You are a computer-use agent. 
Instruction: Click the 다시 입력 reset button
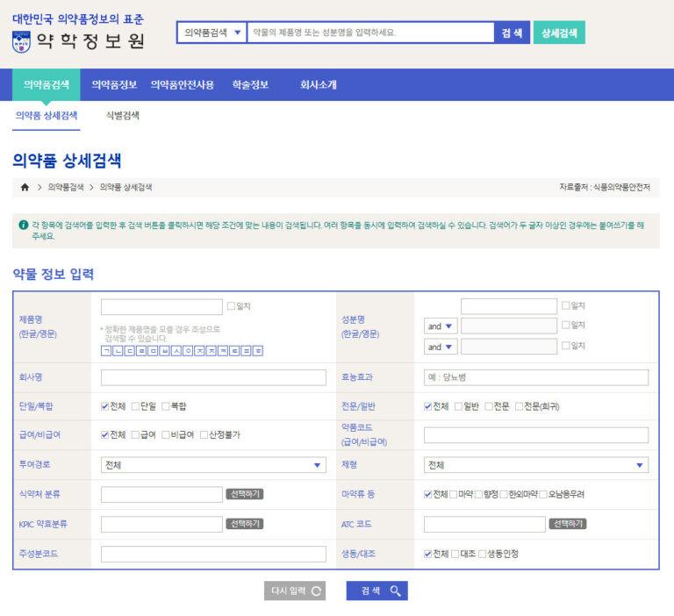[295, 591]
